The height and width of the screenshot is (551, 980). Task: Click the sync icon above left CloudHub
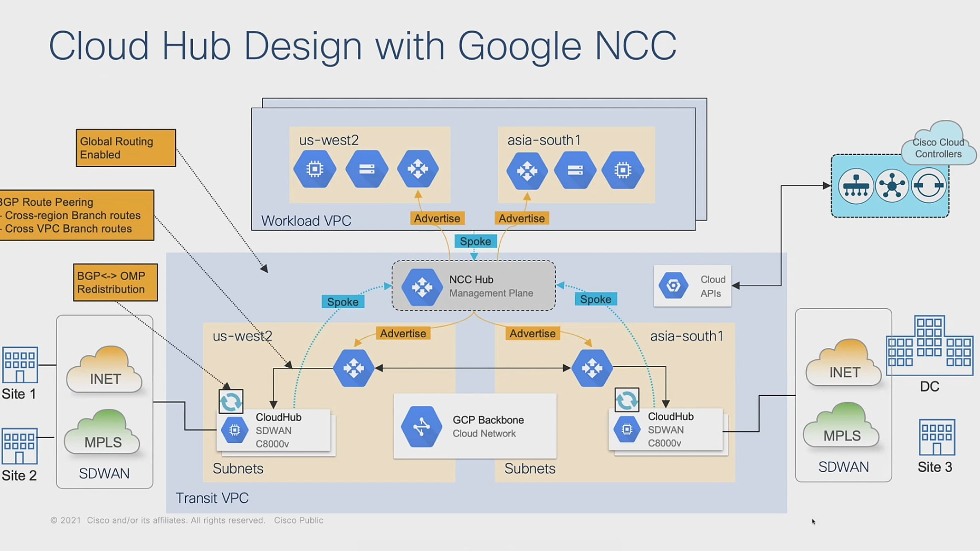pos(231,401)
